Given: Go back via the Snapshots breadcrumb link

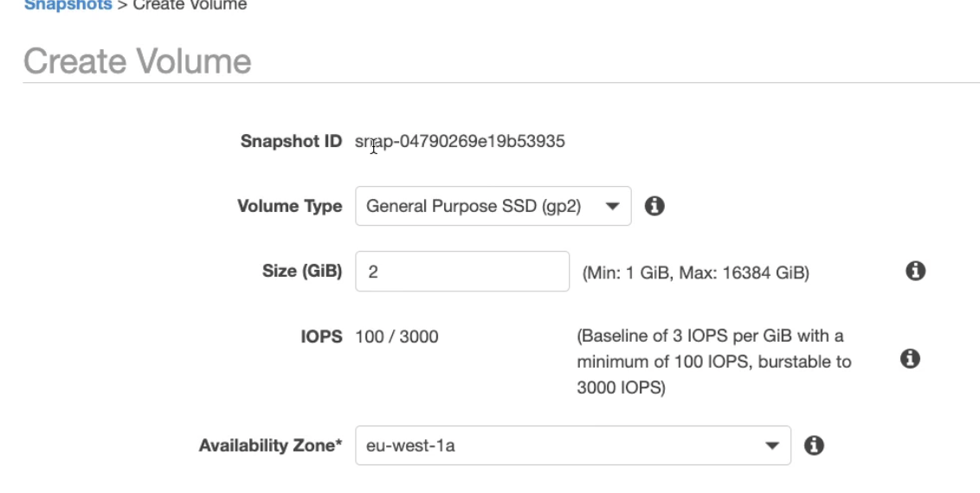Looking at the screenshot, I should click(68, 5).
